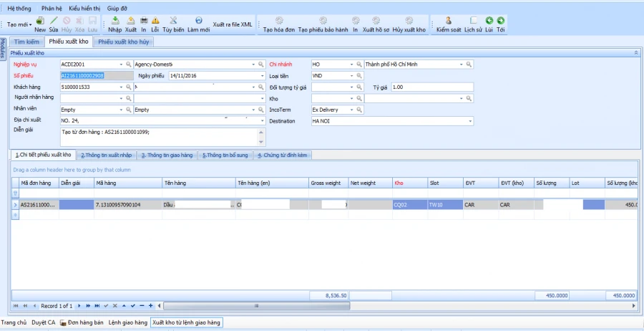This screenshot has width=644, height=331.
Task: Click the Mã hàng column header
Action: 128,183
